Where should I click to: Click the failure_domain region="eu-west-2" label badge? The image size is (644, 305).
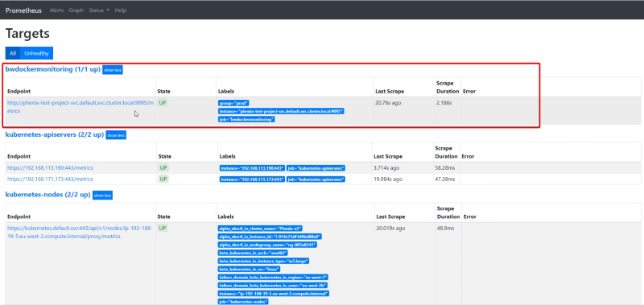point(273,278)
